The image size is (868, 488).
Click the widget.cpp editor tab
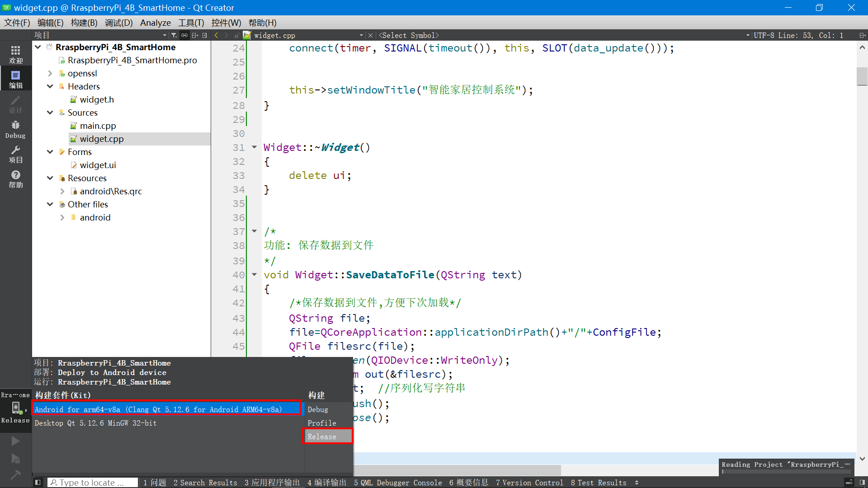point(274,35)
